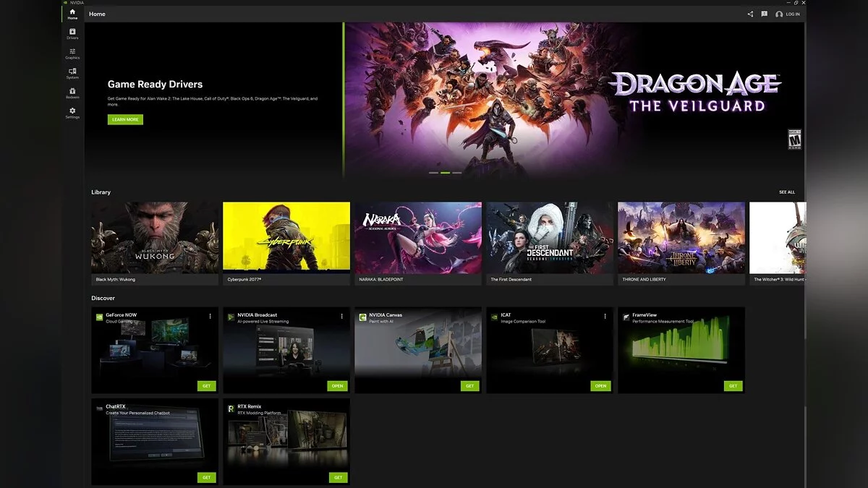Screen dimensions: 868x488
Task: Click the share icon in the top bar
Action: 750,14
